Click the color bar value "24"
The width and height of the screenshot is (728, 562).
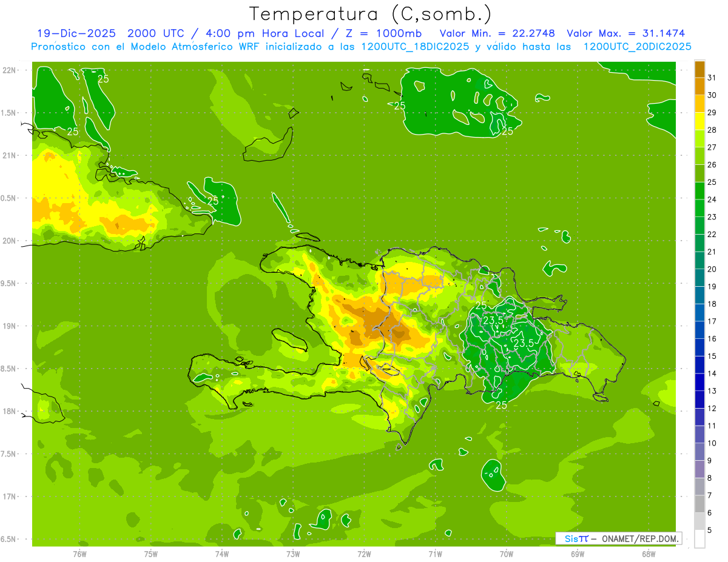coord(712,199)
